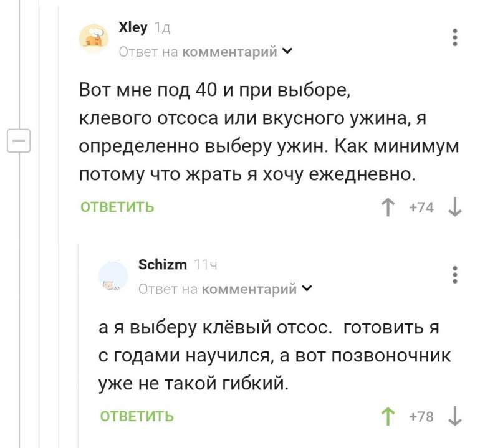Click the +78 rating counter

(x=421, y=416)
